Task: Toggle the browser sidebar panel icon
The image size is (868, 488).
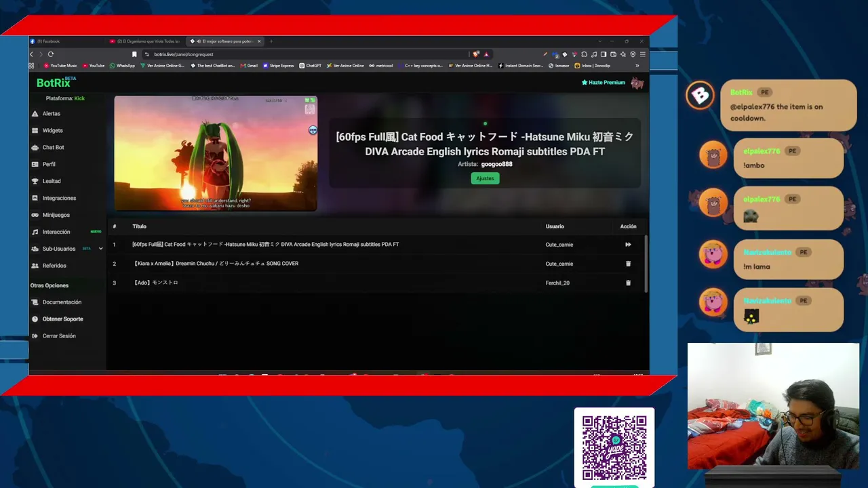Action: pyautogui.click(x=604, y=54)
